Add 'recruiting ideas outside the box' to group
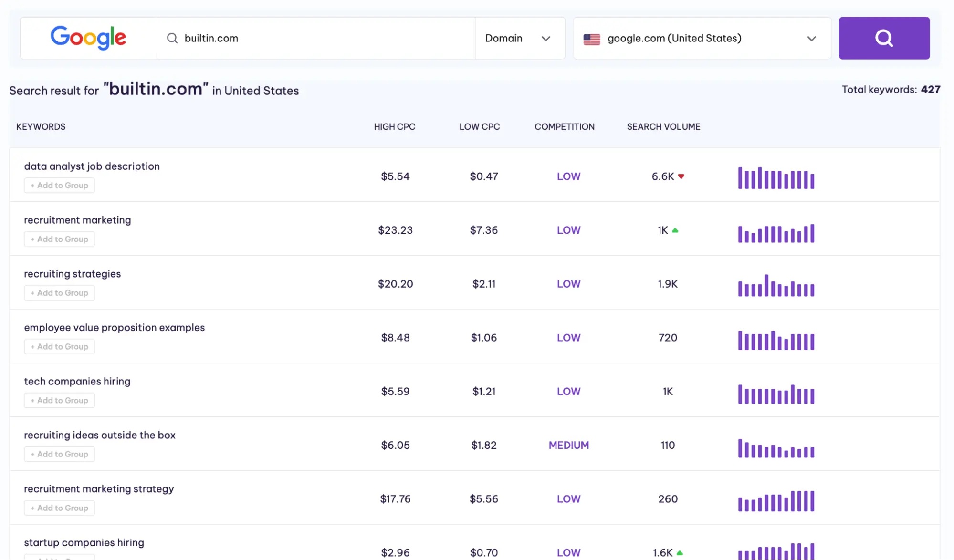 tap(59, 455)
